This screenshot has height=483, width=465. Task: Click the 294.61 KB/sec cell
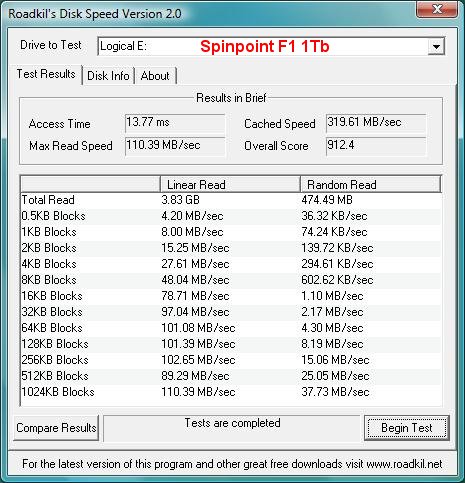pos(337,264)
